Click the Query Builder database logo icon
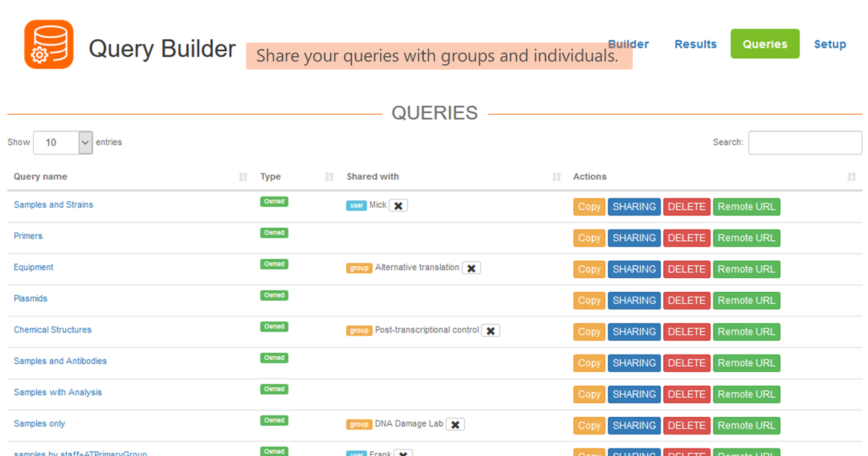This screenshot has width=868, height=456. click(x=49, y=44)
